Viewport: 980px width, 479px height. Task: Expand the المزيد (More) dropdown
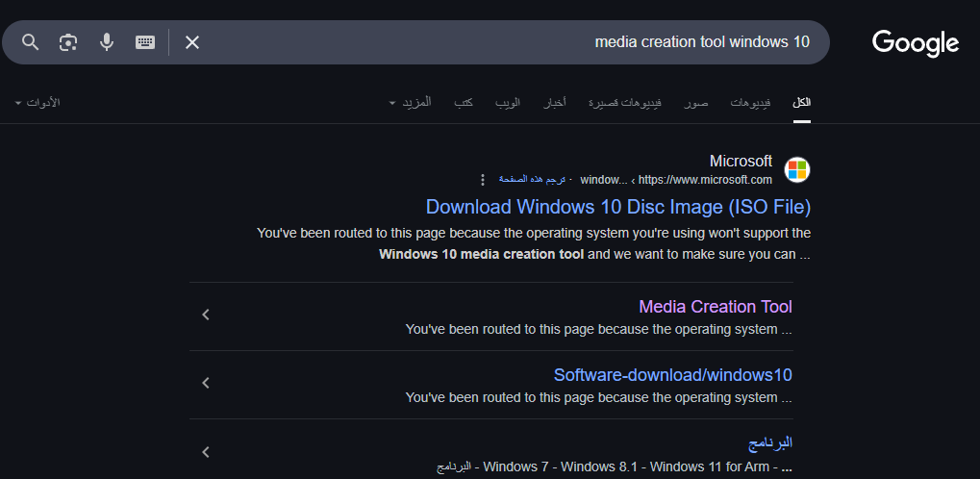pos(410,102)
